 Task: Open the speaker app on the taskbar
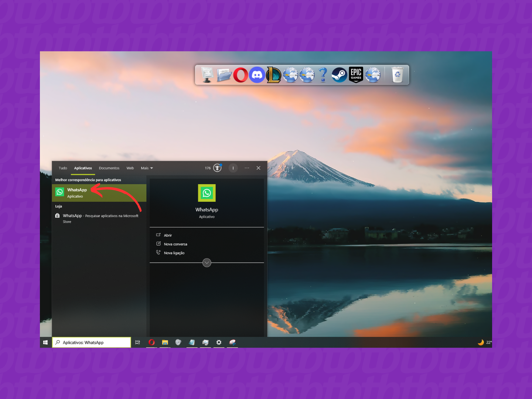click(x=178, y=342)
